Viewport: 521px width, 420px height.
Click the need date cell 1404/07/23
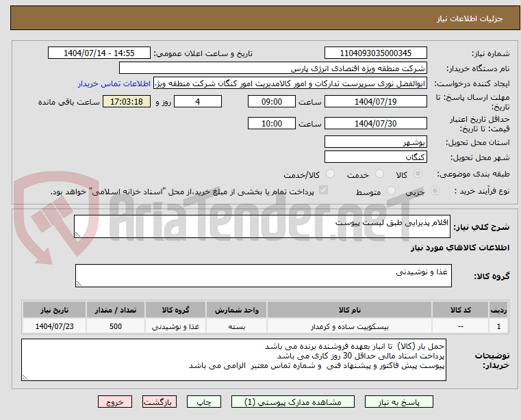pyautogui.click(x=54, y=327)
